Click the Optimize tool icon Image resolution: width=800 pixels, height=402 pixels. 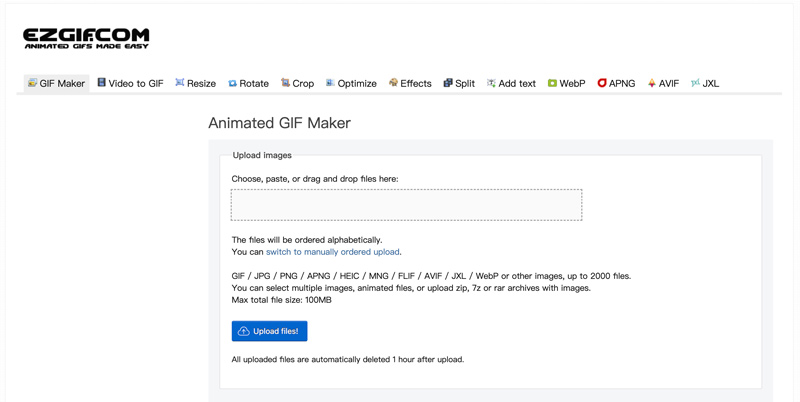click(330, 83)
